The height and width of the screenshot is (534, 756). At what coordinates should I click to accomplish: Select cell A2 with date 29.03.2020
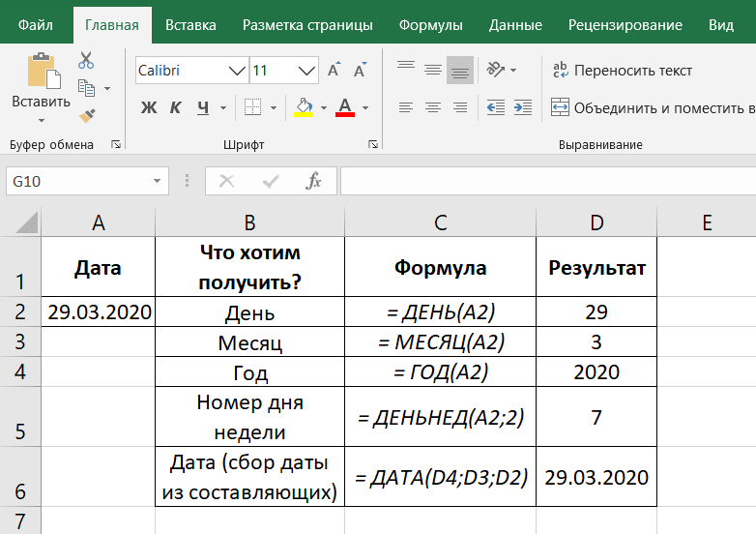coord(99,311)
